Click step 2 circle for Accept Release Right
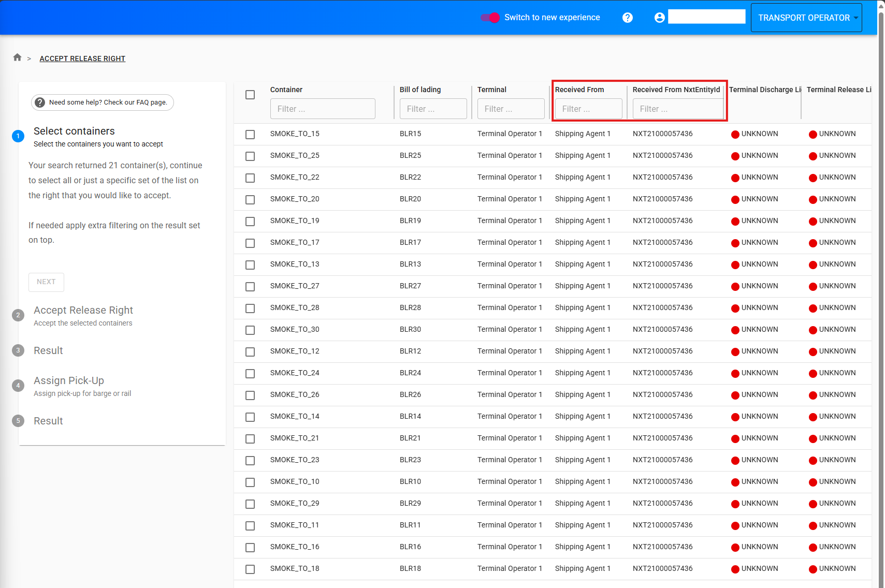The width and height of the screenshot is (885, 588). (18, 315)
